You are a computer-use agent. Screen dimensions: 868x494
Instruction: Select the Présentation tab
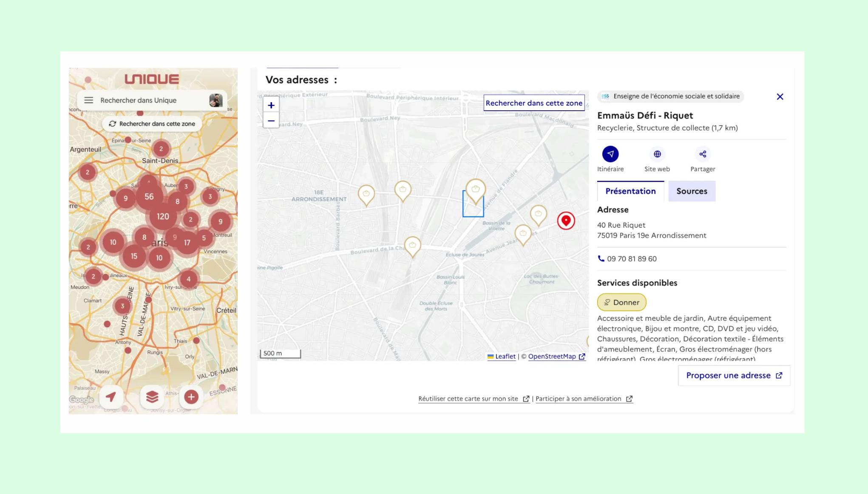click(x=630, y=191)
